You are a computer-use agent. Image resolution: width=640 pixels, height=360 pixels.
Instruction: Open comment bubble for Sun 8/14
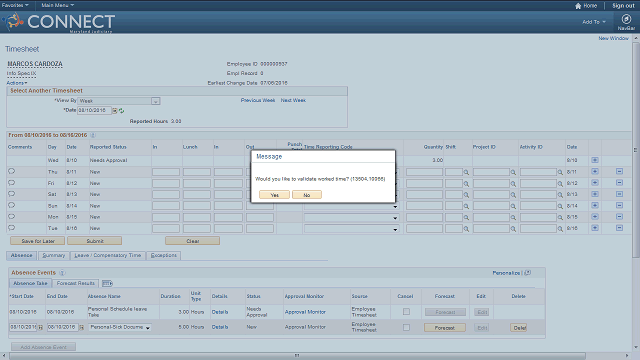[x=11, y=205]
